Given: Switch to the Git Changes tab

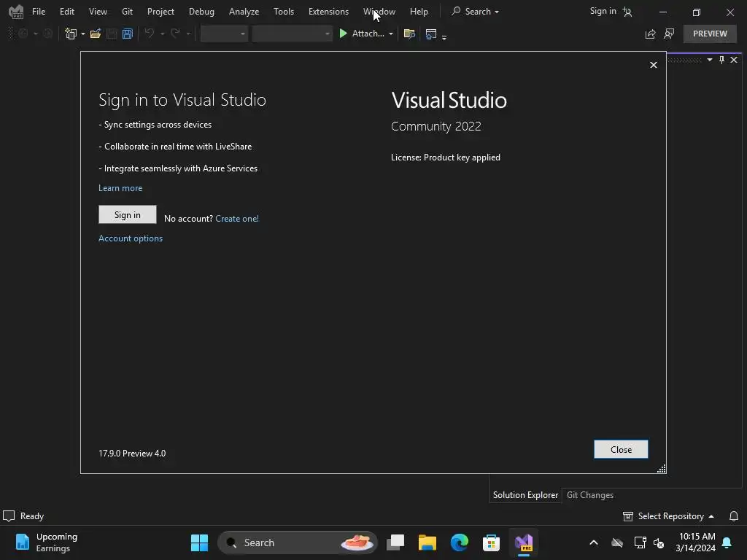Looking at the screenshot, I should 589,495.
